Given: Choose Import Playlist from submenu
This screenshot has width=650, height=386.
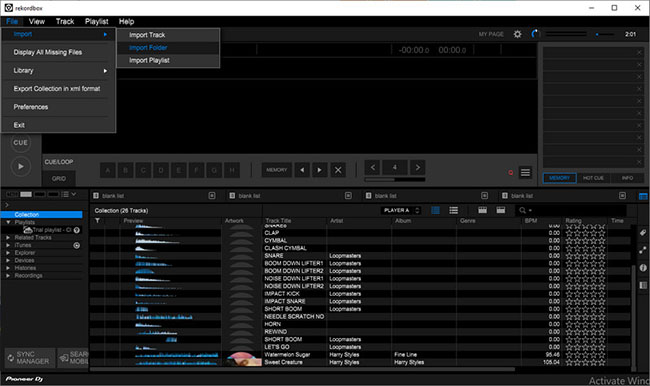Looking at the screenshot, I should point(168,61).
